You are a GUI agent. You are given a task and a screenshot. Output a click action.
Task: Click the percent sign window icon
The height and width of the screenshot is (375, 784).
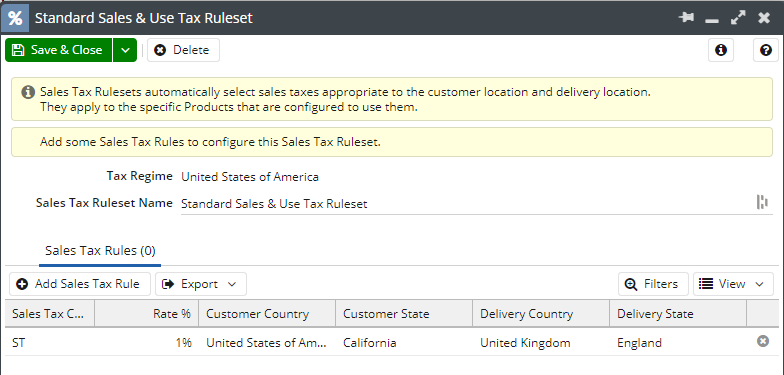coord(15,18)
